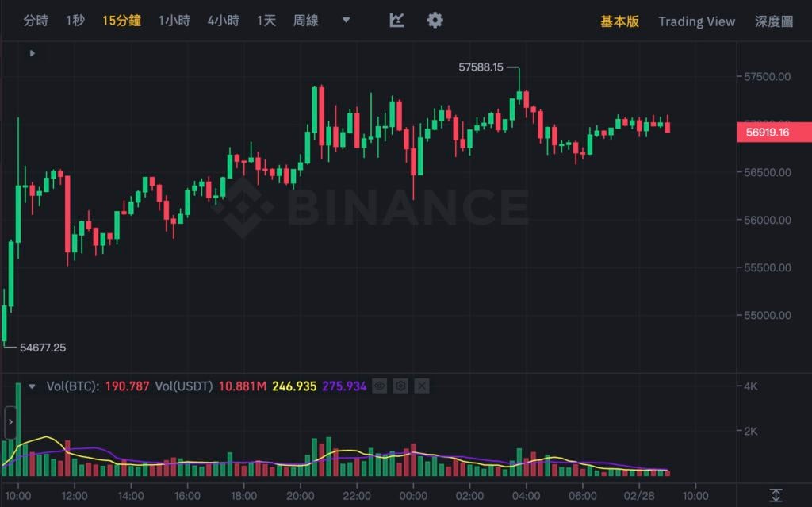This screenshot has height=507, width=812.
Task: Select the 1小時 interval
Action: (174, 21)
